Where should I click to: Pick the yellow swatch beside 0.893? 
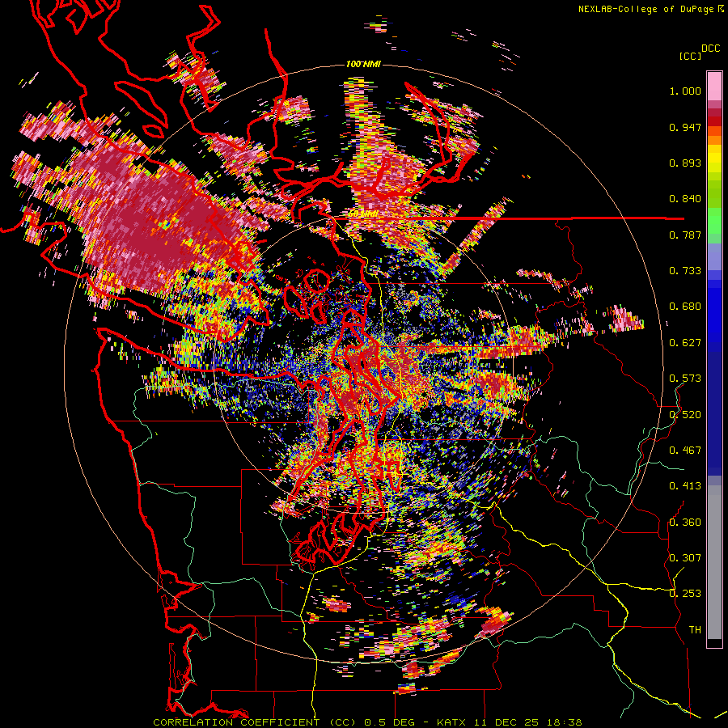pyautogui.click(x=714, y=159)
